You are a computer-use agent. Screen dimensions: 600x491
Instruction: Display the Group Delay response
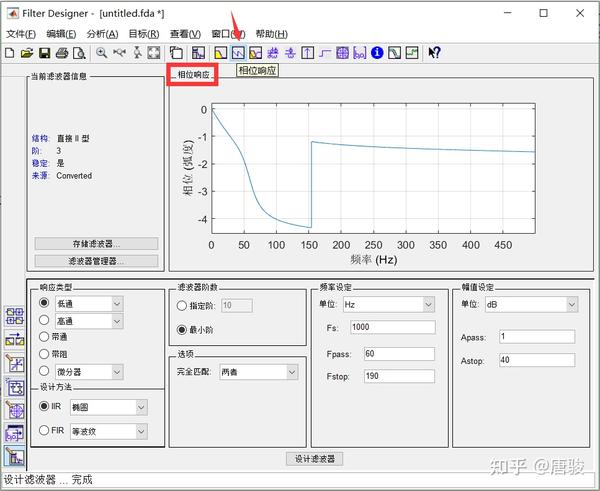click(272, 53)
